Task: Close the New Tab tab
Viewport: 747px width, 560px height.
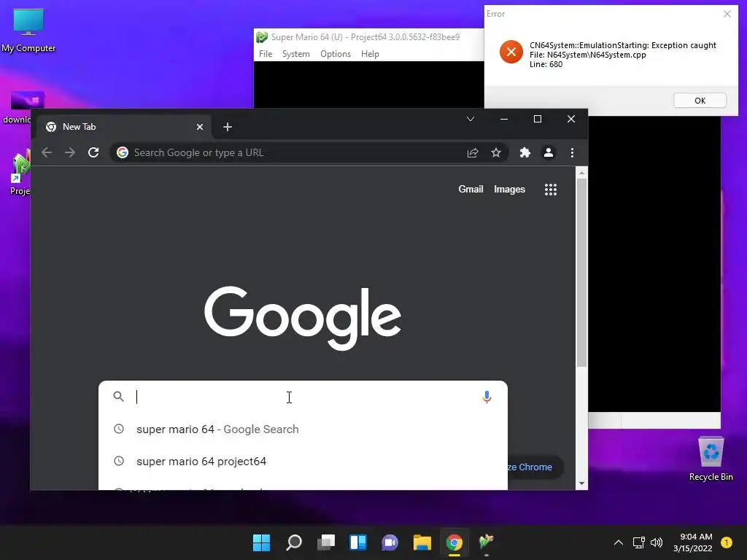Action: coord(200,127)
